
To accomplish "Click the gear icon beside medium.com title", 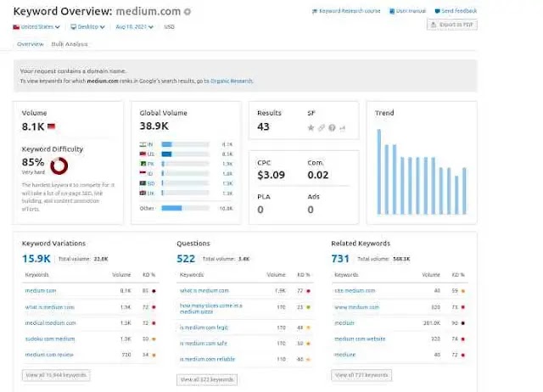I will coord(188,12).
